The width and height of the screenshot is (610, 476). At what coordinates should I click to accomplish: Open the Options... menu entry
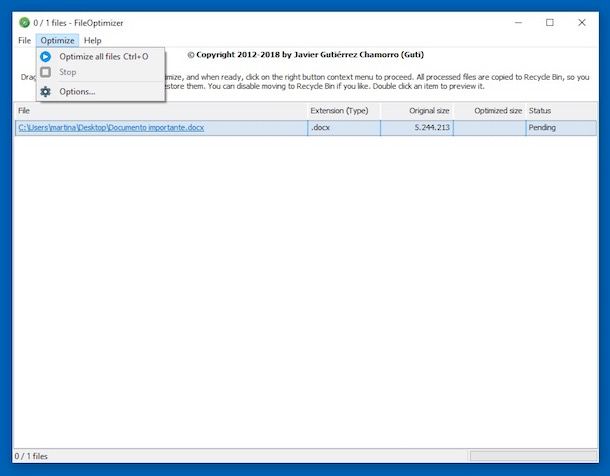coord(101,92)
